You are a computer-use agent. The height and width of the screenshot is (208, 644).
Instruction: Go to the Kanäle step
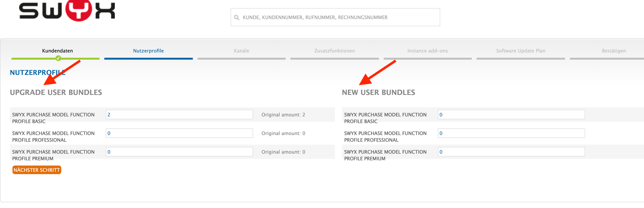[x=241, y=51]
